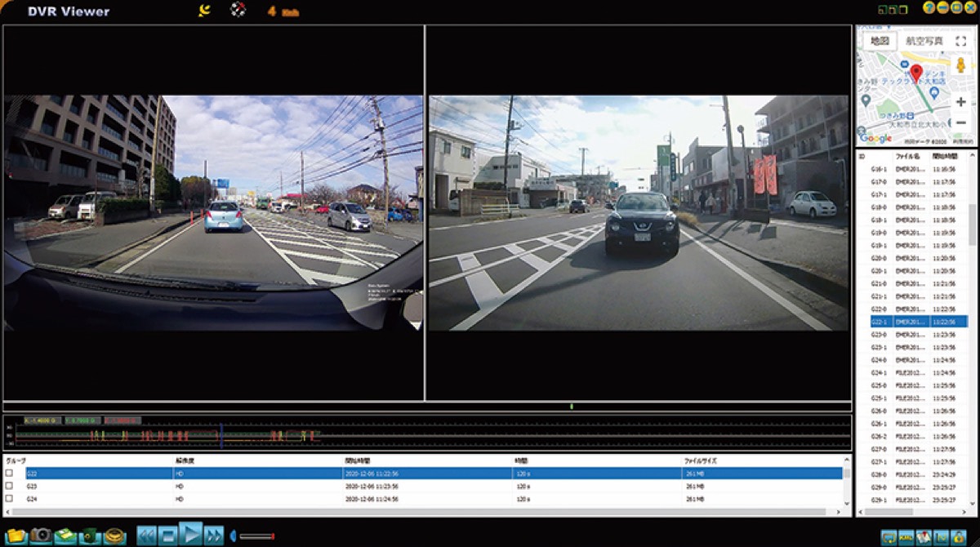
Task: Select file G23-0 in the file list
Action: (879, 335)
